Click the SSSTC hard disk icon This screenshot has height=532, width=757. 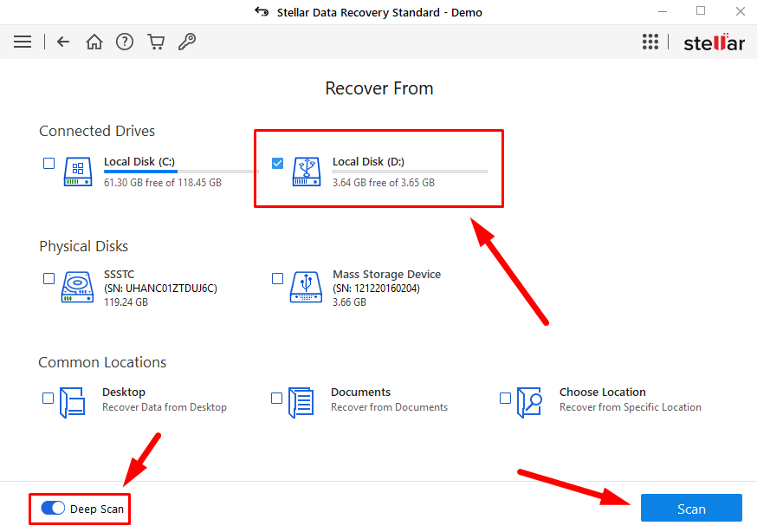point(77,288)
